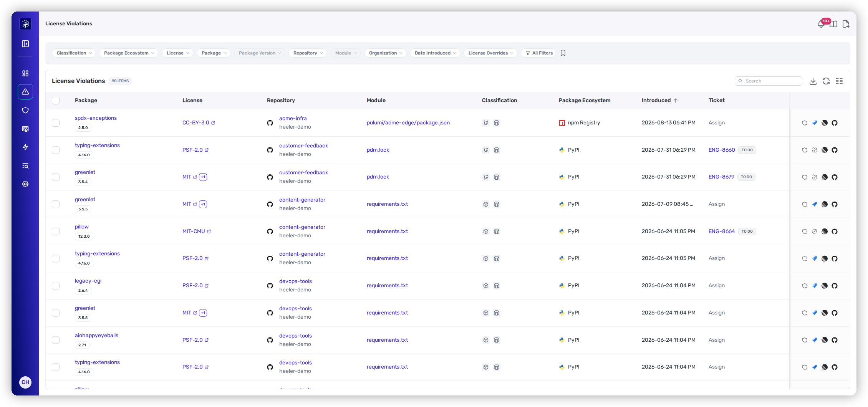
Task: Open ticket ENG-8660
Action: coord(722,150)
